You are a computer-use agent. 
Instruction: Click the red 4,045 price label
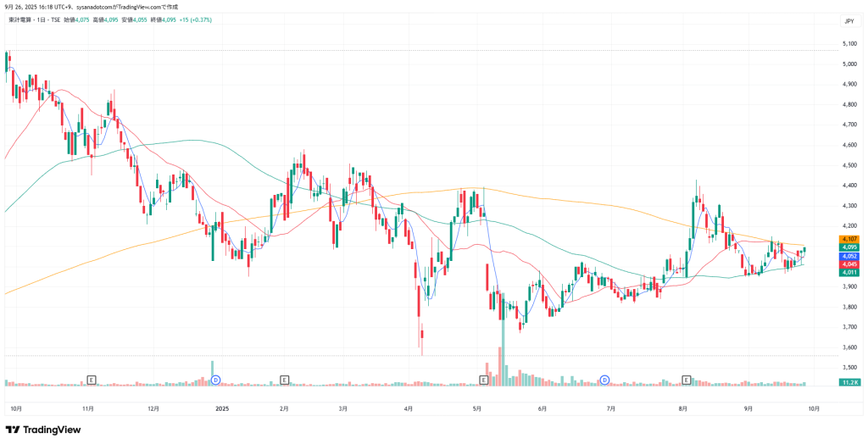849,264
